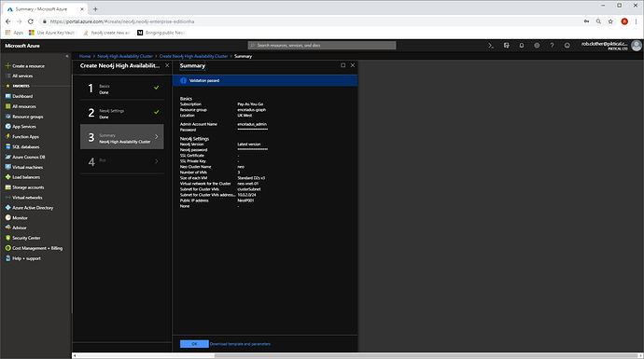Image resolution: width=644 pixels, height=359 pixels.
Task: Click the Help + support icon
Action: point(7,258)
